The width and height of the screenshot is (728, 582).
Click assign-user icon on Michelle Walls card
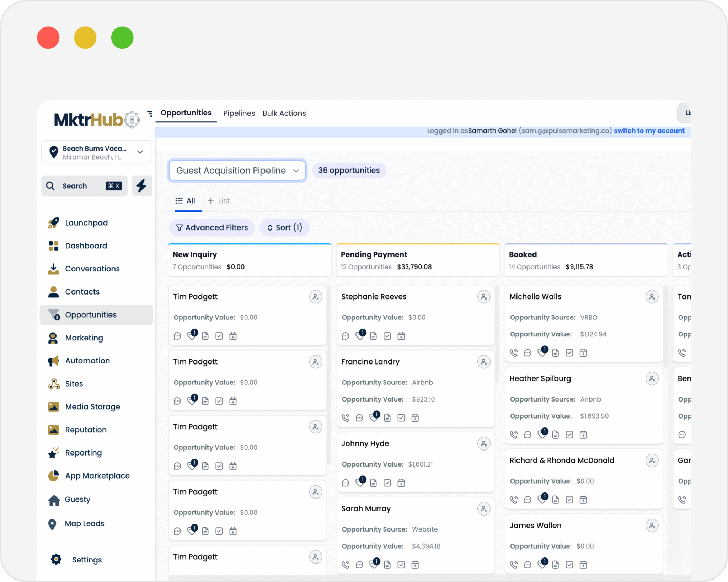[x=652, y=297]
